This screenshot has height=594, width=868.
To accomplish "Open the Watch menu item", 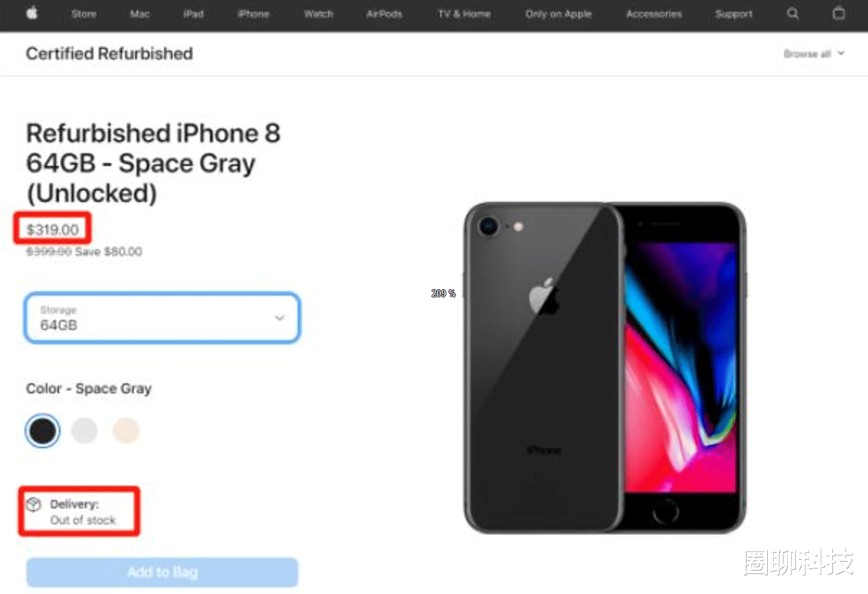I will coord(318,14).
